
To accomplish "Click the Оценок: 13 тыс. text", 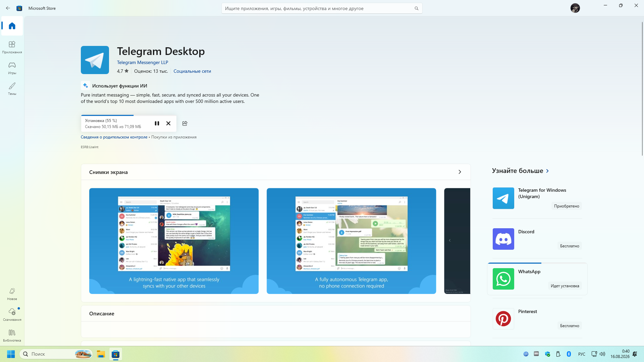I will pyautogui.click(x=151, y=71).
